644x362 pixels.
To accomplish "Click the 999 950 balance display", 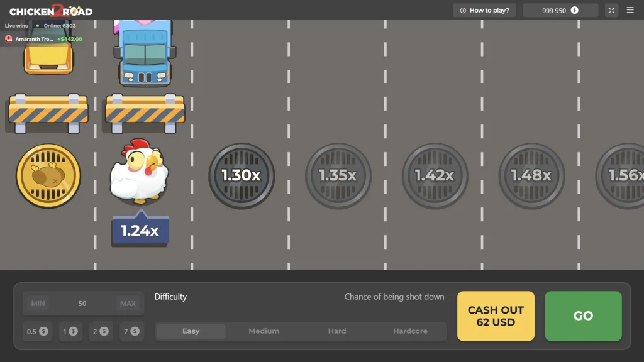I will [560, 10].
